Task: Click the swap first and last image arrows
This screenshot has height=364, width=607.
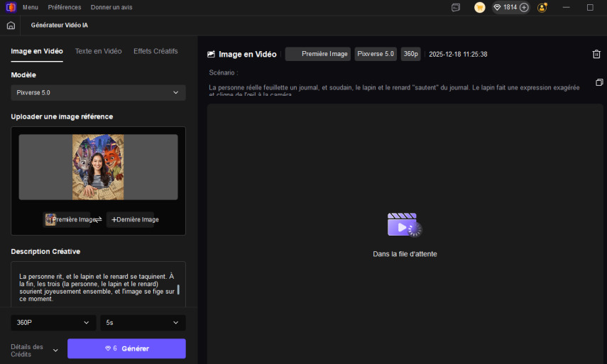Action: (99, 220)
